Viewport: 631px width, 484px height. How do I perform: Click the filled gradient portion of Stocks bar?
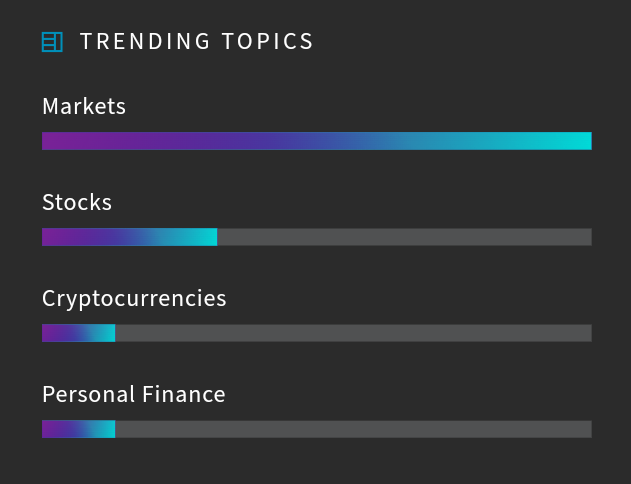(130, 237)
